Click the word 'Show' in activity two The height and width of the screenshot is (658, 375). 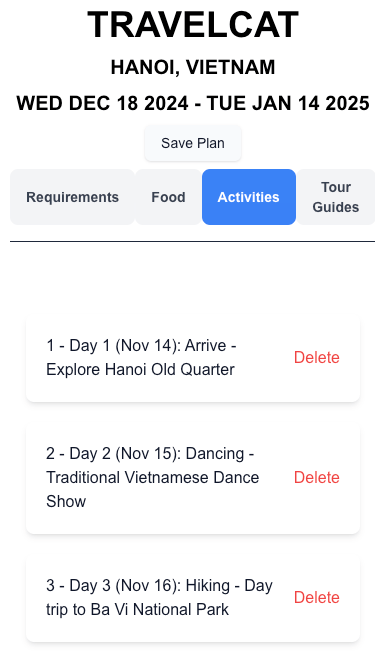point(66,501)
